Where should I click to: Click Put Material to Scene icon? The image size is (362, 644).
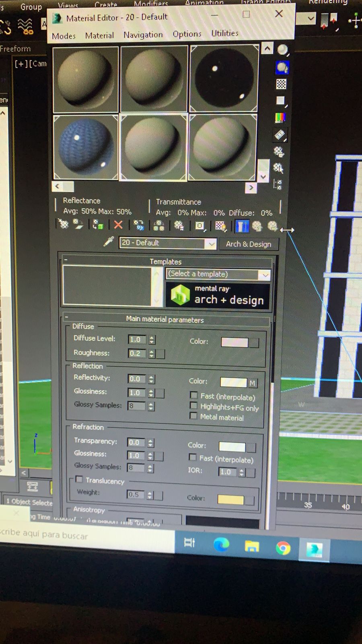[78, 224]
